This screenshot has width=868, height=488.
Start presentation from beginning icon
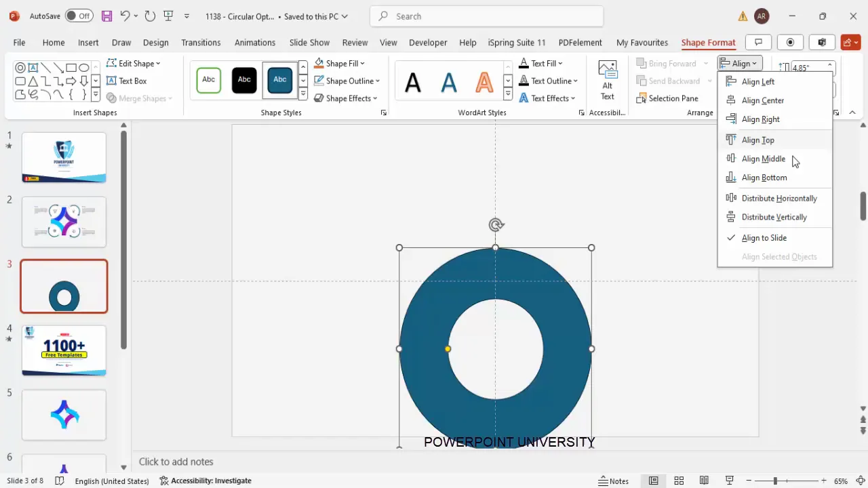169,16
